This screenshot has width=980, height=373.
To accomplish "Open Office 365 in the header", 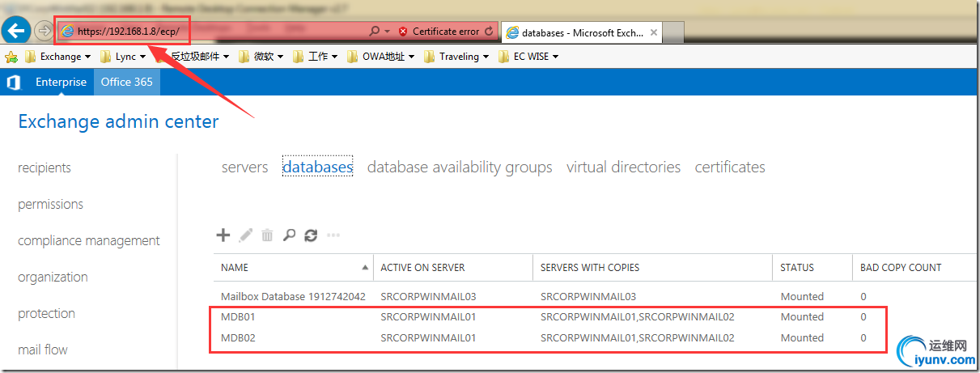I will 127,82.
